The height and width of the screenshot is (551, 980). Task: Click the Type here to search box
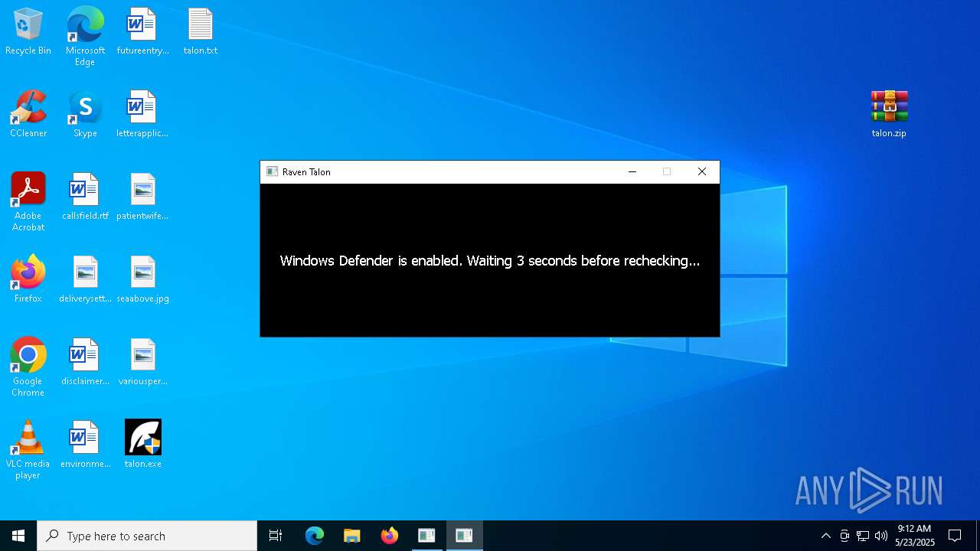tap(147, 536)
